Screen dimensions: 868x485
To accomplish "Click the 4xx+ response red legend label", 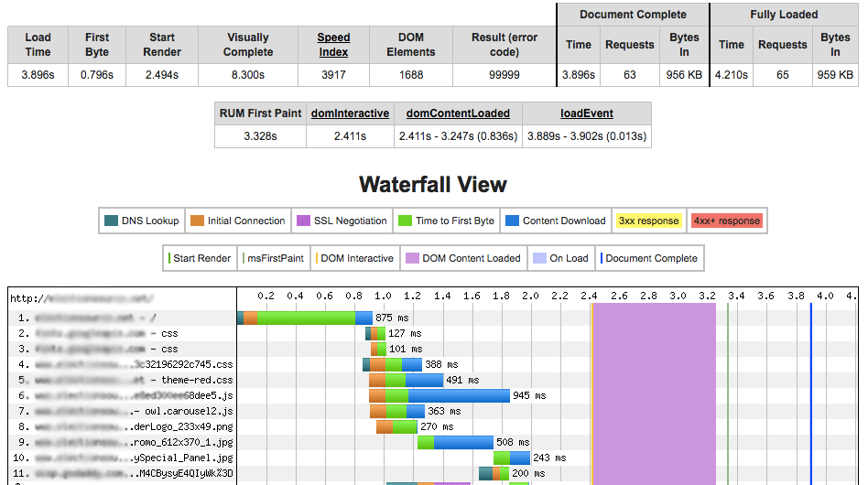I will [x=727, y=221].
